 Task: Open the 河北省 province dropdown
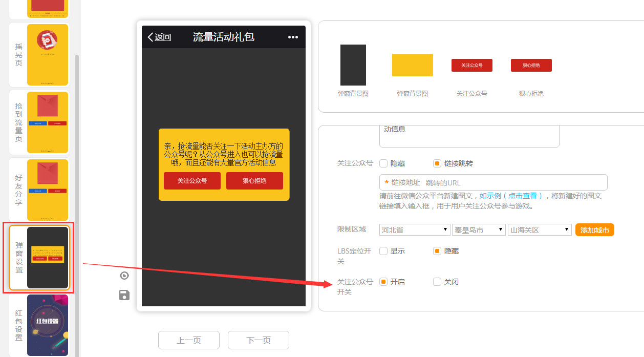(415, 230)
